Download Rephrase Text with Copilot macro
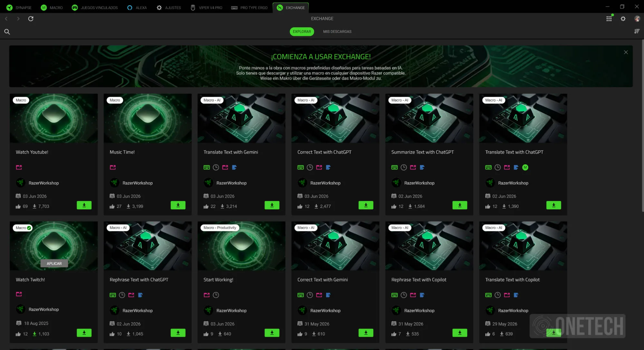The image size is (644, 350). point(460,333)
